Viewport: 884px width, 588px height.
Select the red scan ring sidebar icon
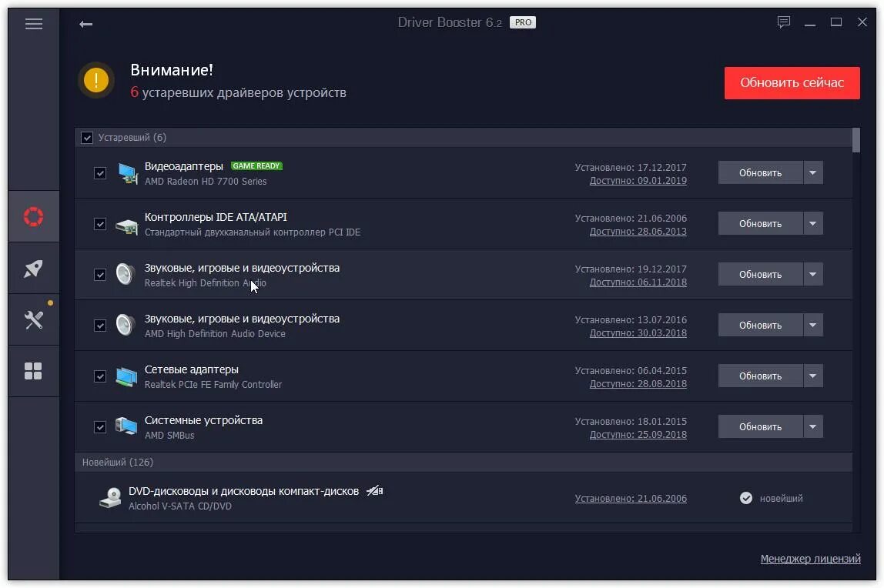tap(33, 216)
